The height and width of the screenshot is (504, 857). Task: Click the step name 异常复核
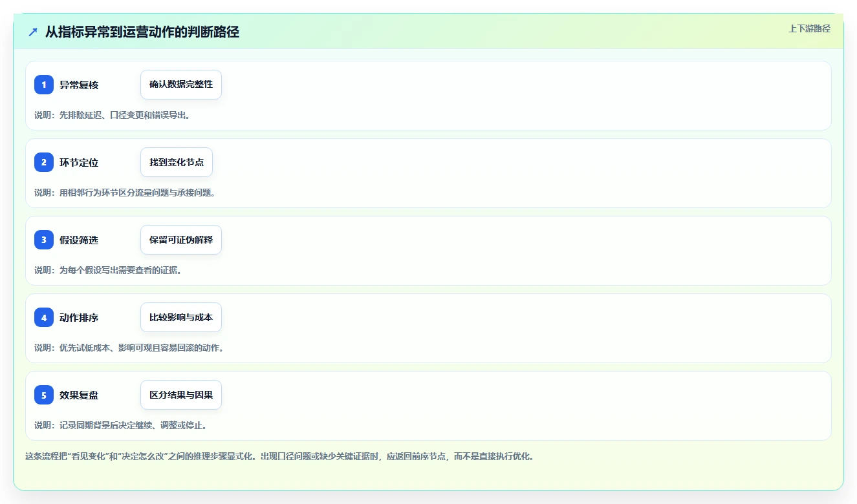point(79,85)
